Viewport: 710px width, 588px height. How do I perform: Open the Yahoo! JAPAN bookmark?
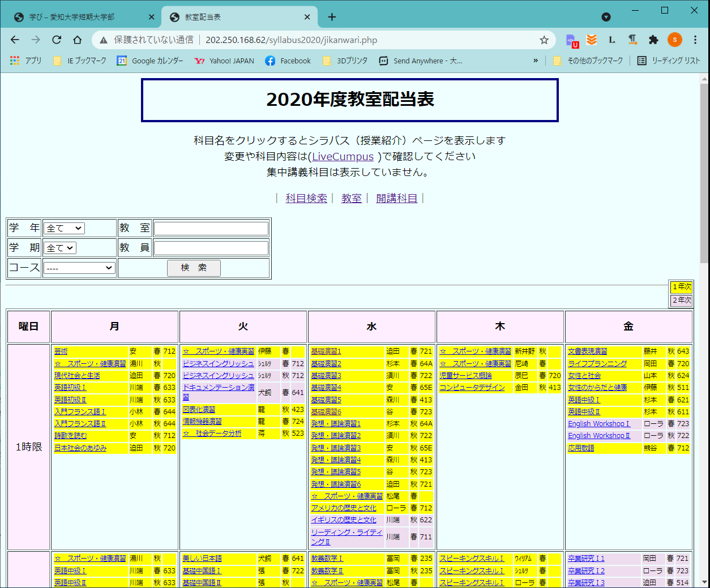tap(224, 61)
